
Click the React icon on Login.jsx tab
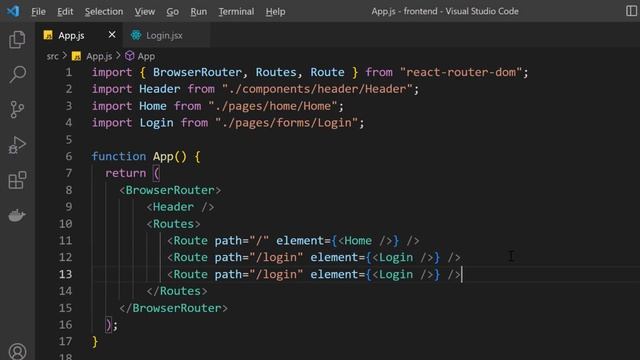[136, 35]
